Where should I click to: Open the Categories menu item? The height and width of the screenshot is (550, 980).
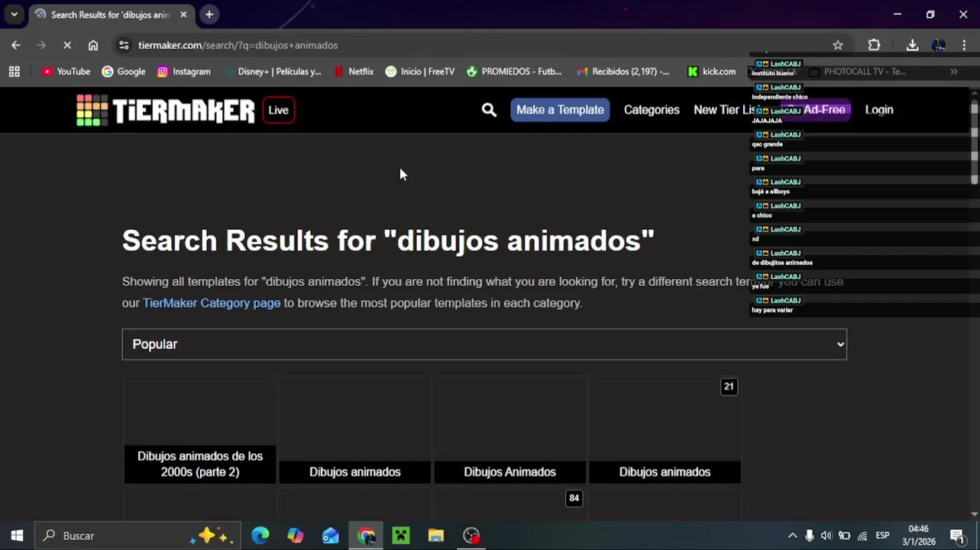(x=652, y=110)
